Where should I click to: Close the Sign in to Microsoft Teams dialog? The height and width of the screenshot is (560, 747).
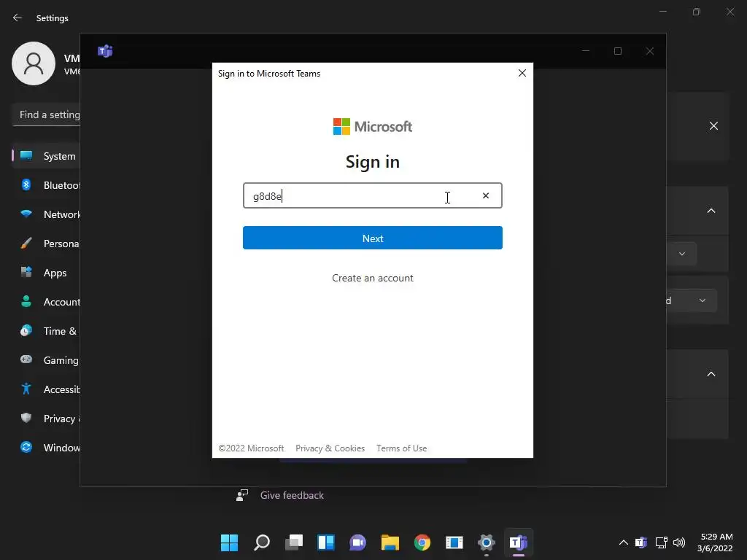pos(522,73)
